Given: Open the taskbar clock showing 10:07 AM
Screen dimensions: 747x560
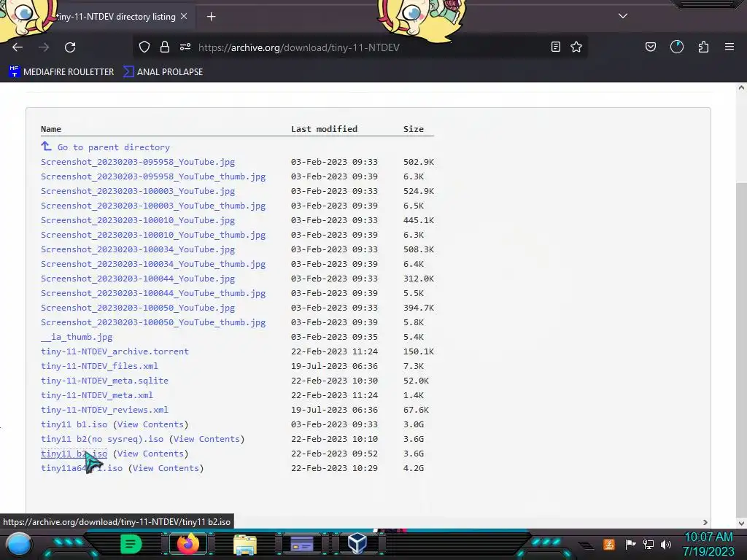Looking at the screenshot, I should click(x=708, y=544).
